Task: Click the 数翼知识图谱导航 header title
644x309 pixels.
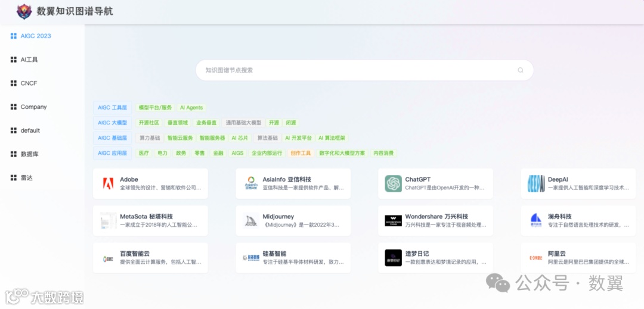Action: pyautogui.click(x=75, y=11)
